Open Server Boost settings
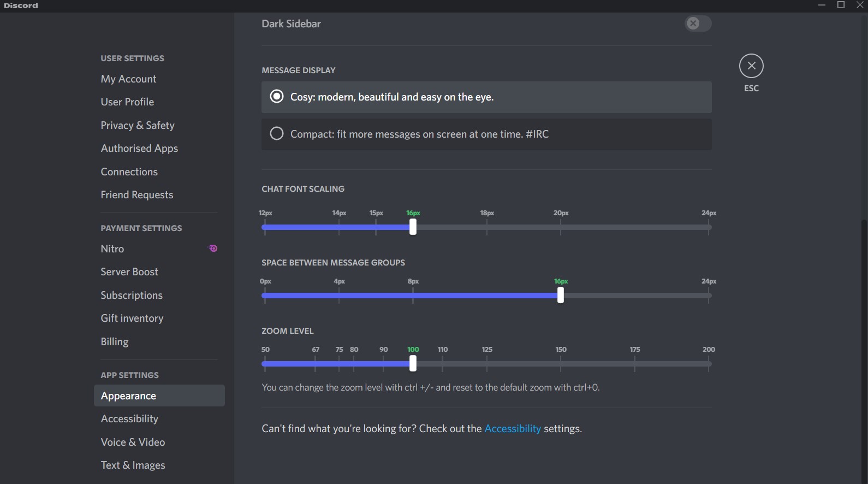The height and width of the screenshot is (484, 868). 129,271
